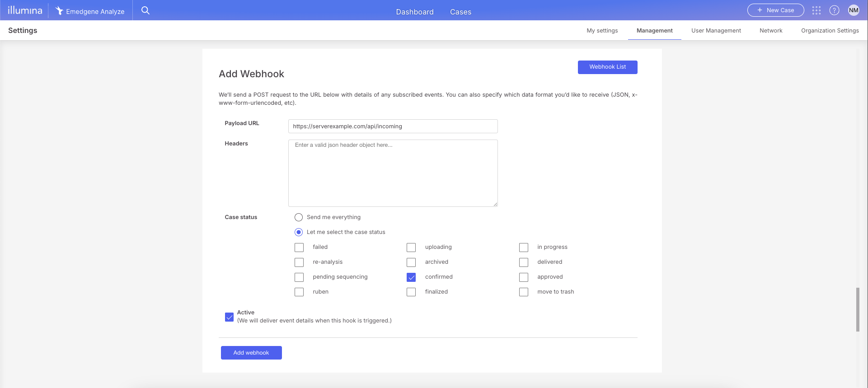The height and width of the screenshot is (388, 868).
Task: Go to the Cases page
Action: [x=460, y=12]
